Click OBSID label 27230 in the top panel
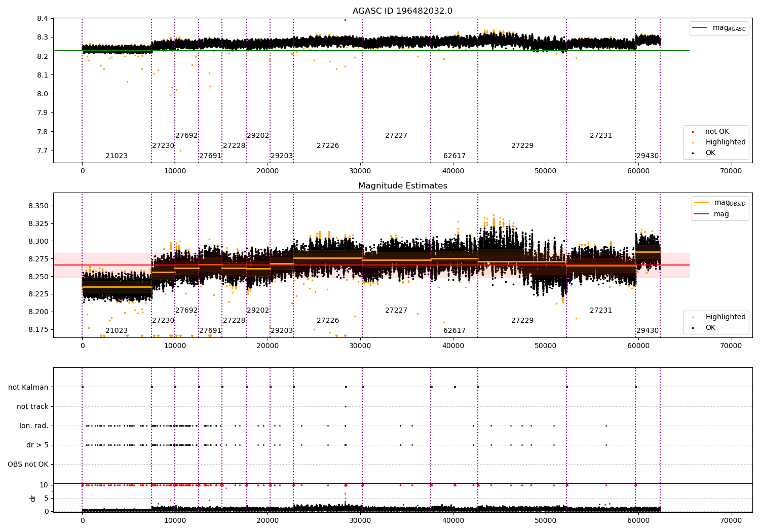 pos(163,146)
